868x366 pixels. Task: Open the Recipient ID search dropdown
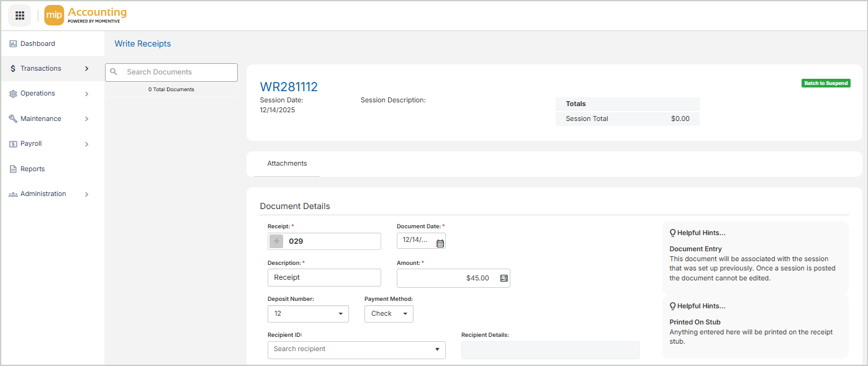click(x=356, y=349)
